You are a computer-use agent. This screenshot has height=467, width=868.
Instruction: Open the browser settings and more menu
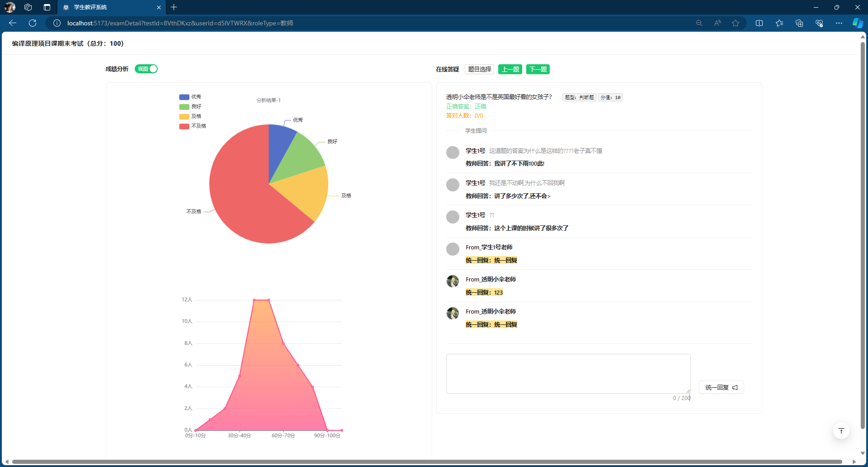pyautogui.click(x=839, y=23)
